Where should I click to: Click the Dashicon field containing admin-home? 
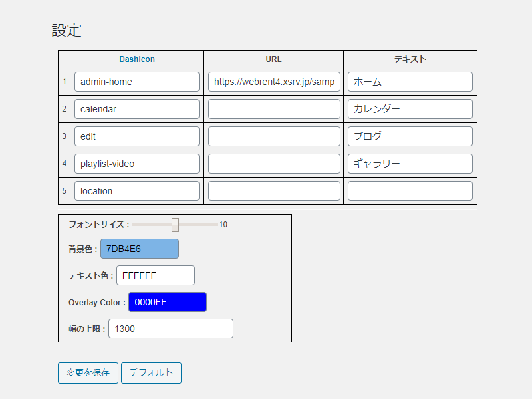(137, 82)
